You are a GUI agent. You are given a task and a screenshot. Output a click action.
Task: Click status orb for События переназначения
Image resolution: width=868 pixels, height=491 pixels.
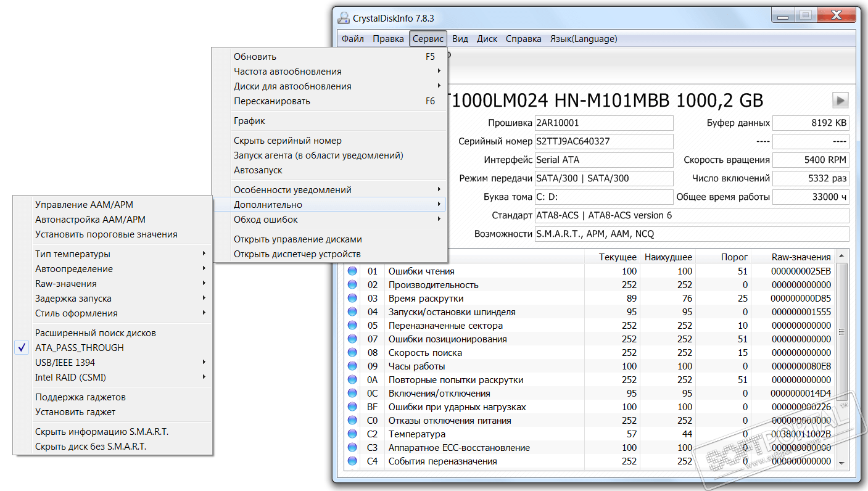point(352,461)
